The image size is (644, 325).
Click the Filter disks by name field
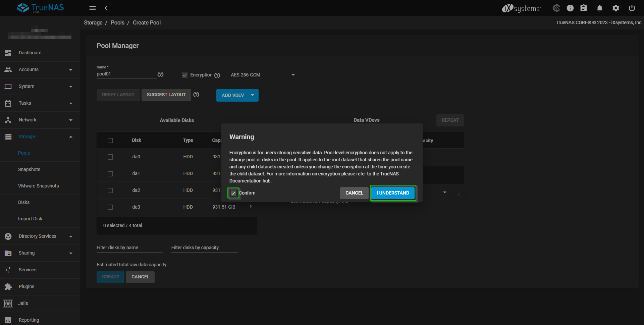click(x=129, y=248)
